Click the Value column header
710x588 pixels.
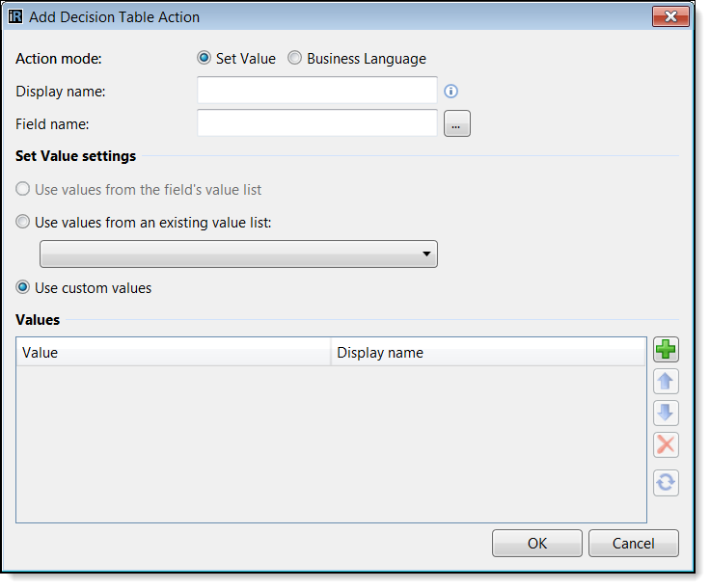[x=174, y=353]
